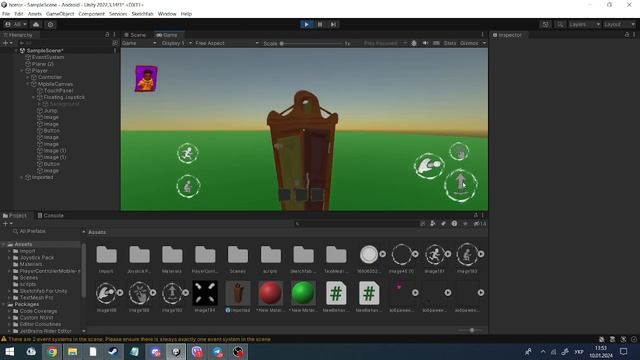Image resolution: width=640 pixels, height=360 pixels.
Task: Switch to the Console tab
Action: pos(51,216)
